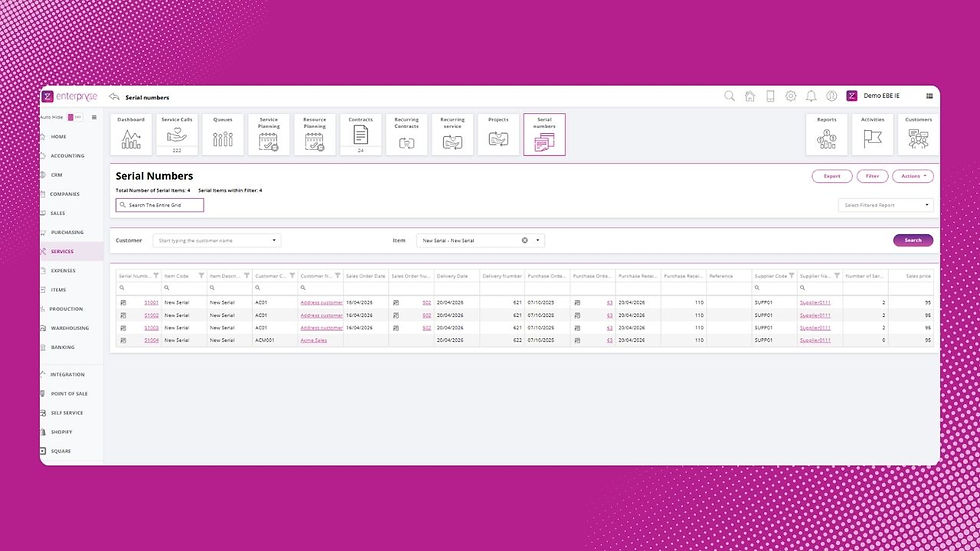
Task: Open the Projects tile
Action: (498, 134)
